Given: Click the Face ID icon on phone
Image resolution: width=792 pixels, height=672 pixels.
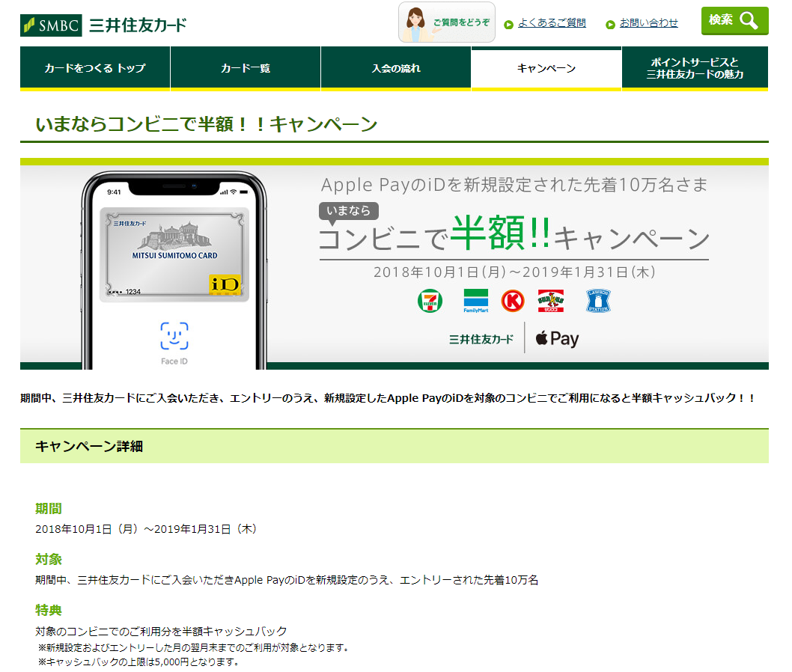Looking at the screenshot, I should [174, 336].
